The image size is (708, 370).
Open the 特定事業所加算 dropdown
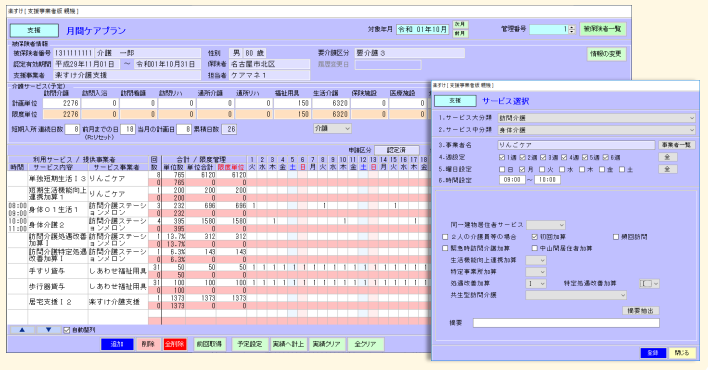[x=536, y=272]
